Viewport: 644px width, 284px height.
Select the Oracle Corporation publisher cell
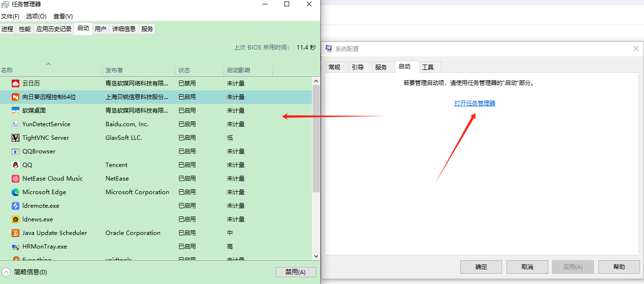(x=133, y=233)
